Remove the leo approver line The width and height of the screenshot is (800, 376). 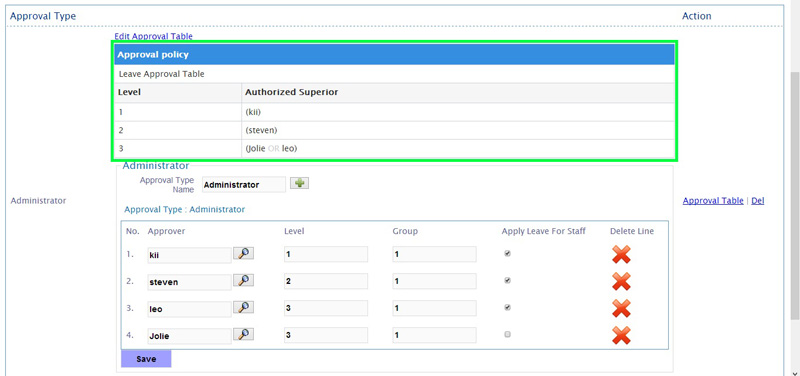click(621, 308)
